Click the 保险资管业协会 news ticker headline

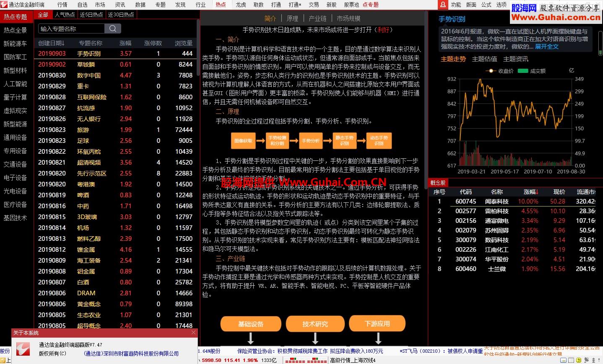click(310, 351)
